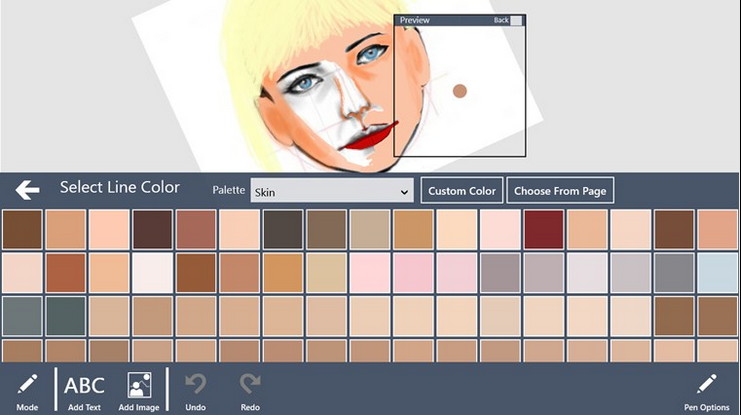
Task: Choose the dark charcoal swatch in top row
Action: click(x=283, y=229)
